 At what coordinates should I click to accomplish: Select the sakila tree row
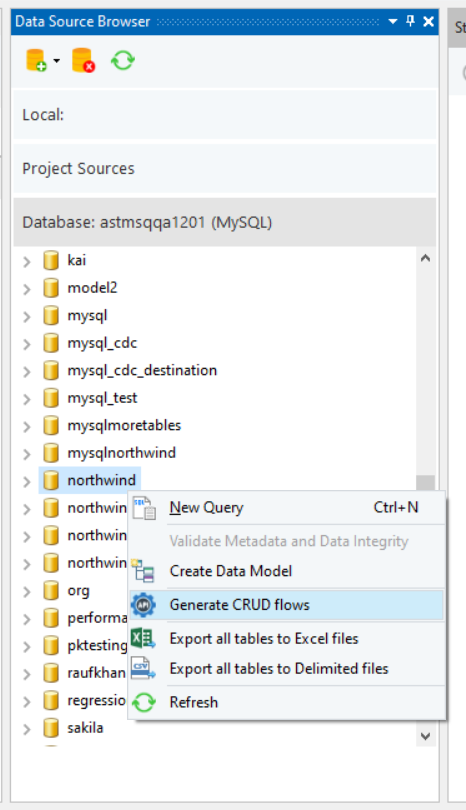coord(85,728)
